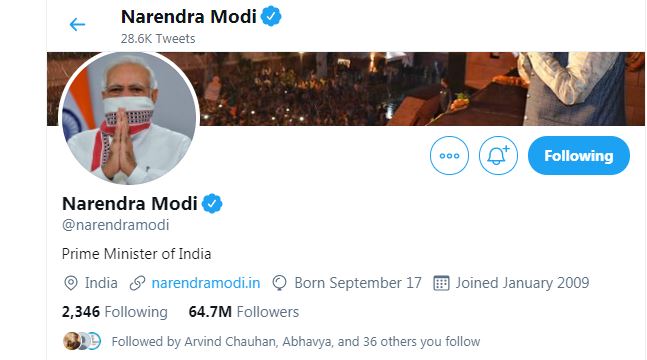Image resolution: width=647 pixels, height=360 pixels.
Task: Open the crowd banner header image
Action: click(x=421, y=89)
